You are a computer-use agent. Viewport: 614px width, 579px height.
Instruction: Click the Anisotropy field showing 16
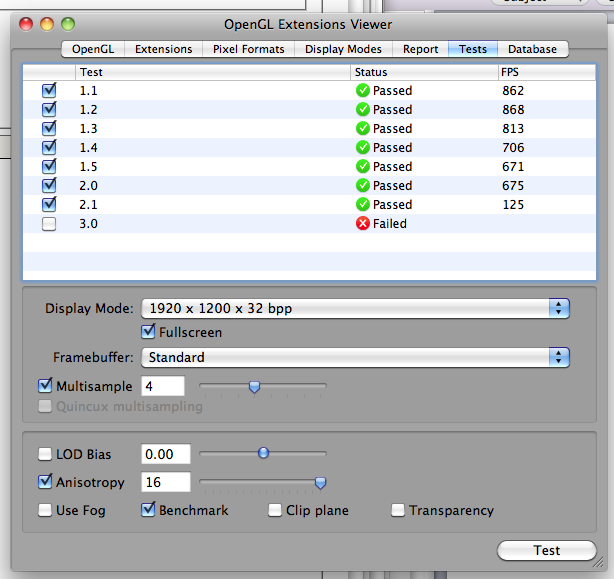tap(166, 482)
